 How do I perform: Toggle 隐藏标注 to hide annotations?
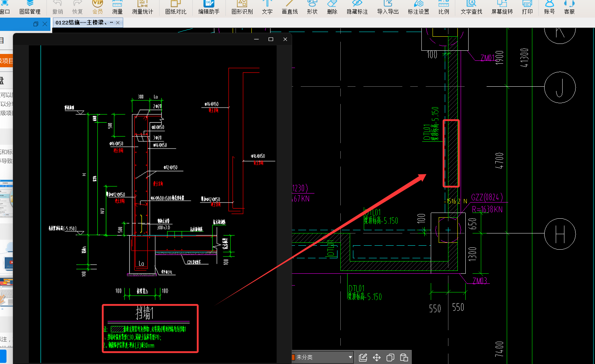pos(357,7)
